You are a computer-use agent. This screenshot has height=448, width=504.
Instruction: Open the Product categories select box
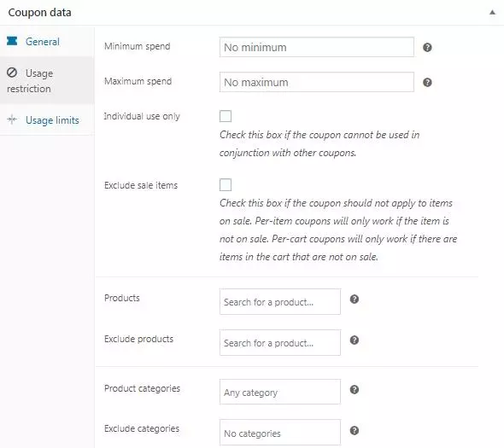pyautogui.click(x=280, y=392)
